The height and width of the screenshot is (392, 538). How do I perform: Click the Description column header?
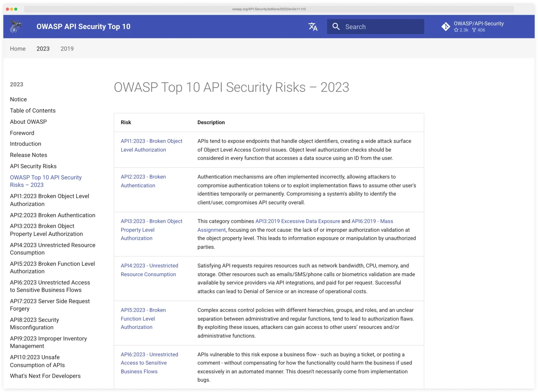pyautogui.click(x=211, y=122)
